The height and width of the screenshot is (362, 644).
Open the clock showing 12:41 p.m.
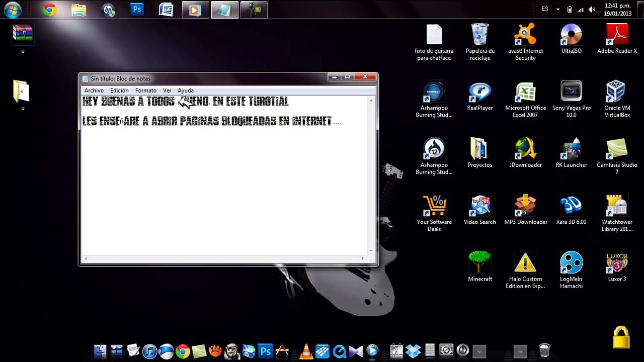coord(617,10)
